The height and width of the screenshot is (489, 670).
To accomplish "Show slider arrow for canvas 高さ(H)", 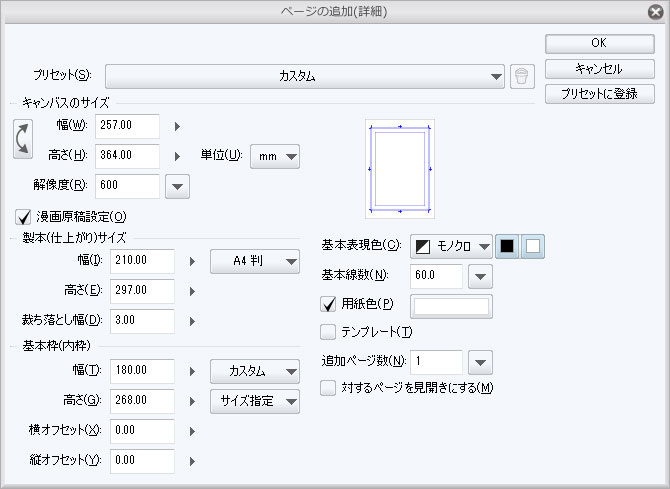I will 177,156.
